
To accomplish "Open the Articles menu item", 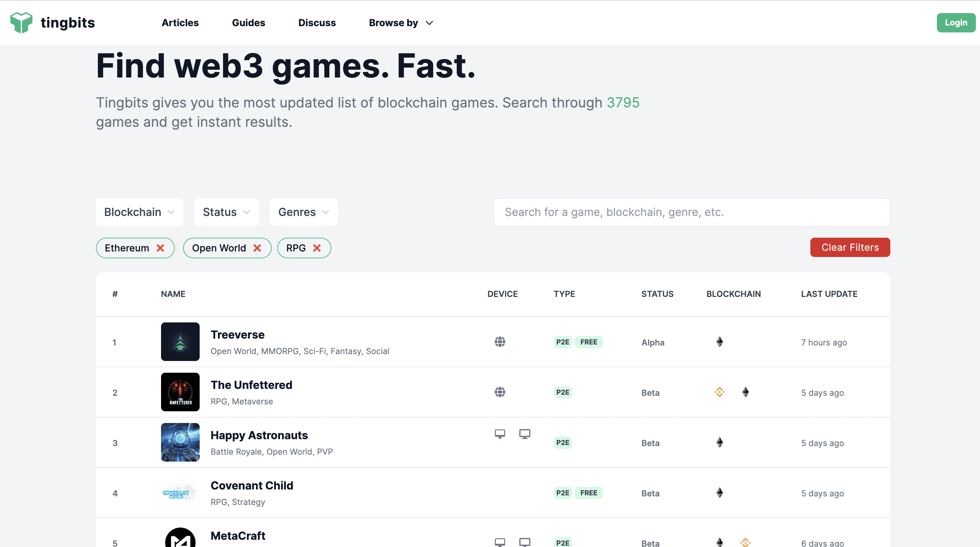I will click(180, 23).
